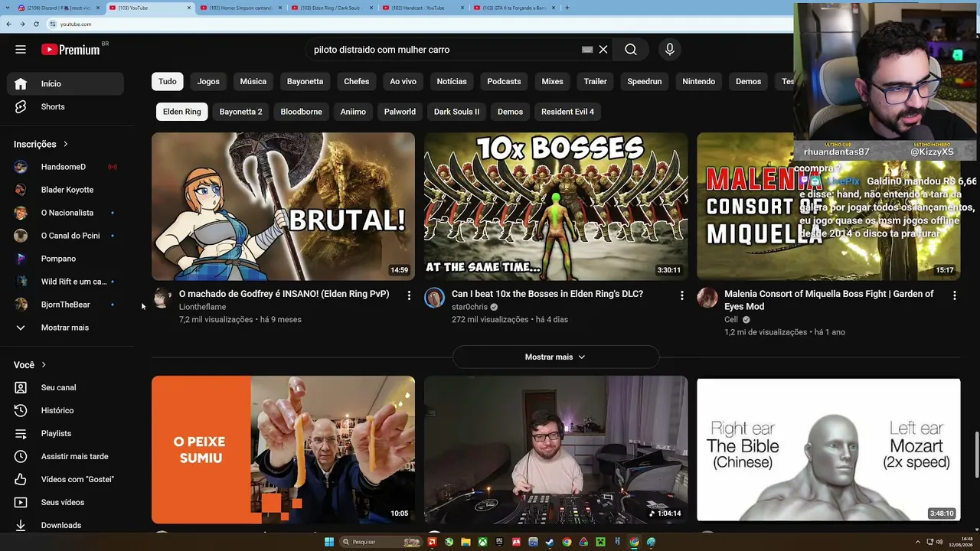Viewport: 980px width, 551px height.
Task: Open the Cell channel avatar
Action: (x=707, y=298)
